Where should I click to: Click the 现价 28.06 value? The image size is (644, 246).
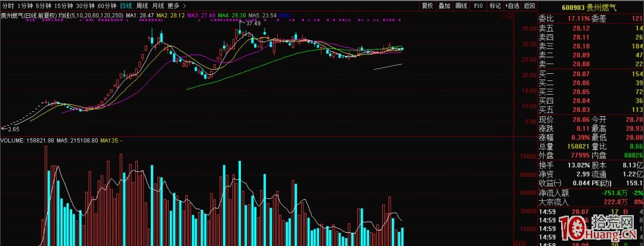coord(581,120)
